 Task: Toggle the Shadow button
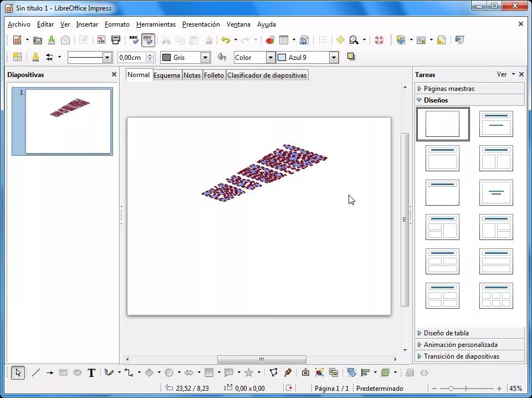coord(351,57)
